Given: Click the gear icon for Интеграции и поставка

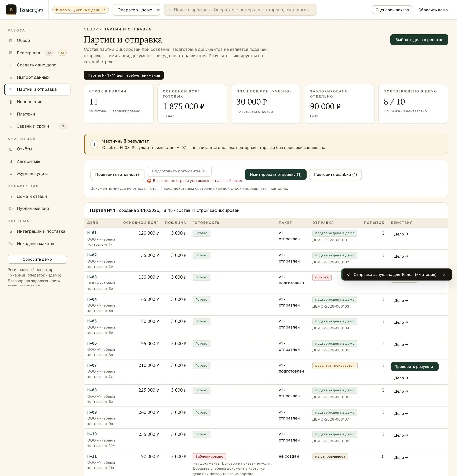Looking at the screenshot, I should click(11, 231).
